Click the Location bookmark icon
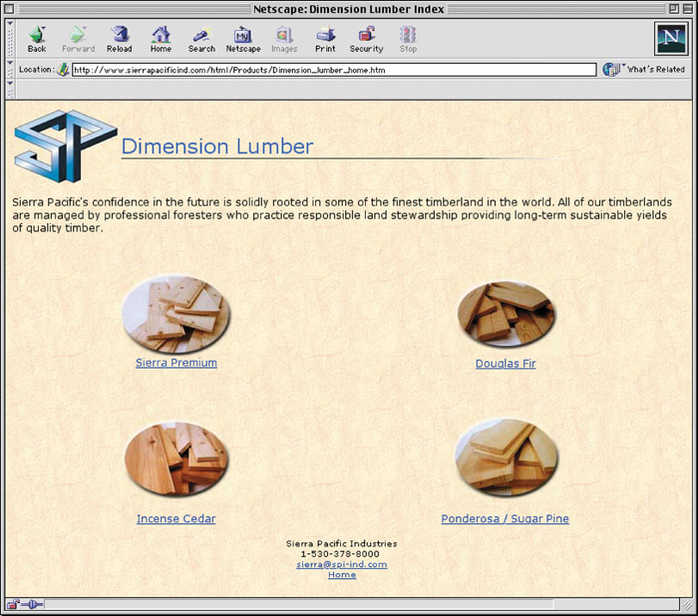Screen dimensions: 698x616 tap(63, 70)
